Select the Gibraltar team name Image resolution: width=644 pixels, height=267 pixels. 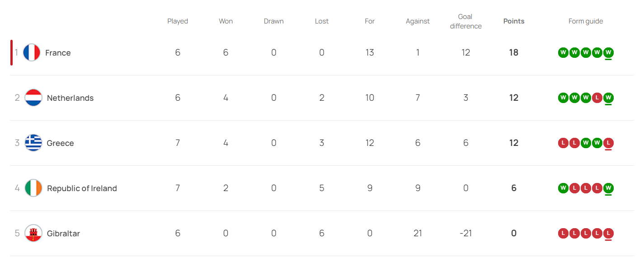point(63,234)
